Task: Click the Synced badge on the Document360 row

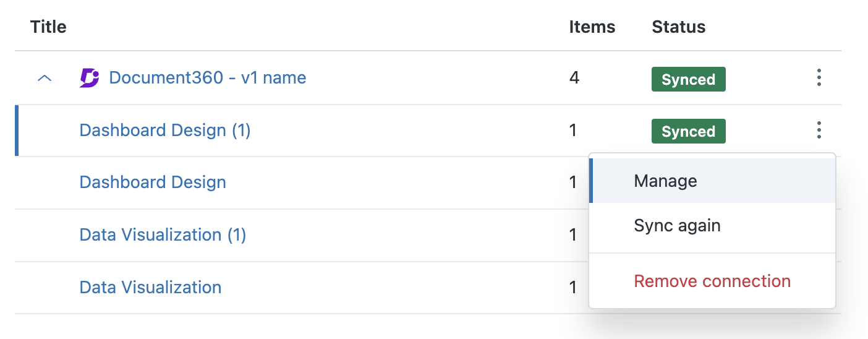Action: coord(688,80)
